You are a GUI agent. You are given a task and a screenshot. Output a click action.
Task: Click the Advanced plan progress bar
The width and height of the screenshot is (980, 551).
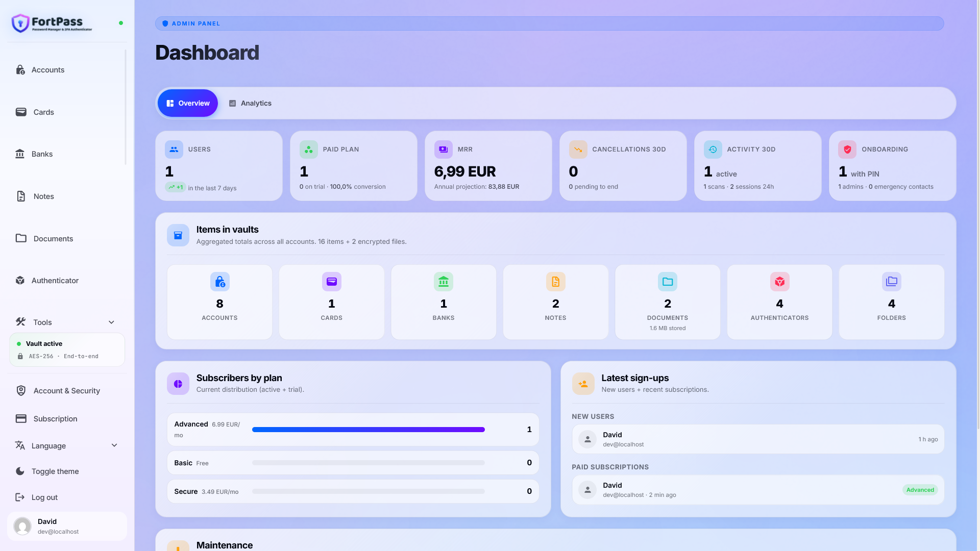[369, 430]
